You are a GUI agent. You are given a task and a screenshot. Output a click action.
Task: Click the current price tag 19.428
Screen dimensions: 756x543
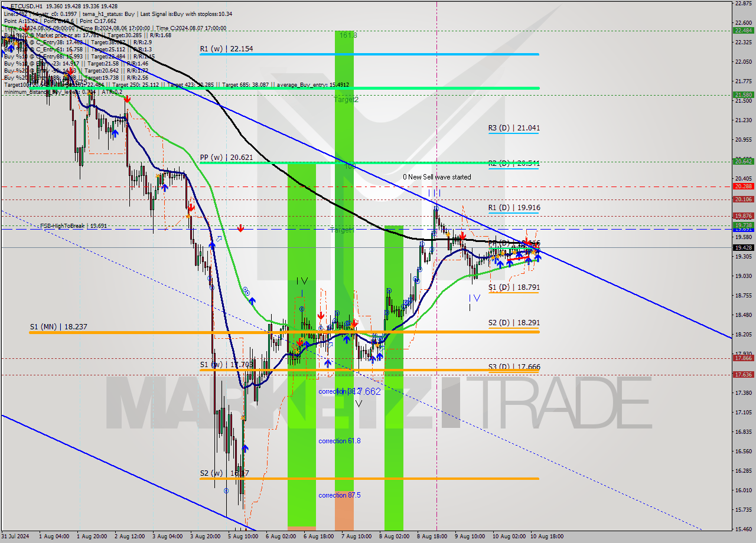pyautogui.click(x=743, y=248)
